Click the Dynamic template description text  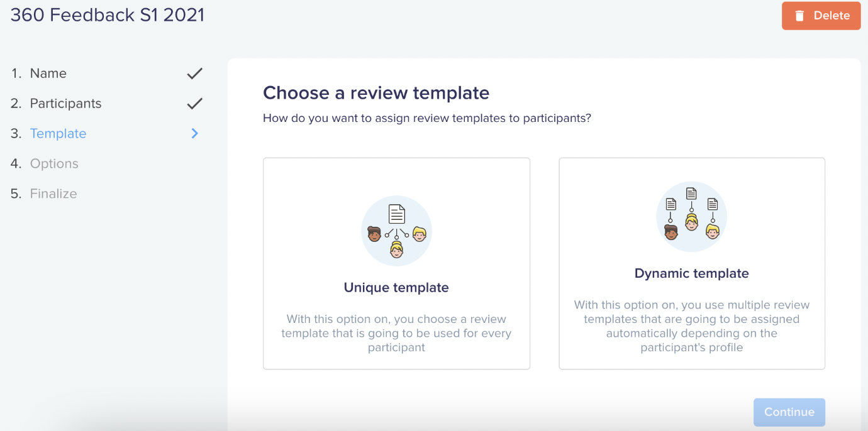click(692, 326)
